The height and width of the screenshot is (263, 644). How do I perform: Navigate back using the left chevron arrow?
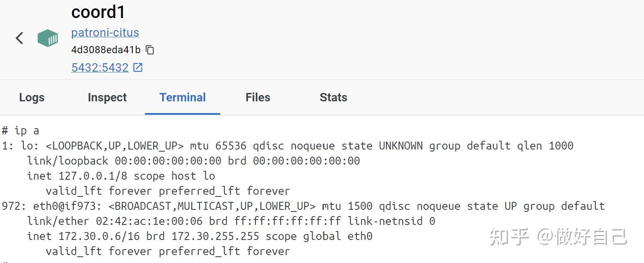click(x=19, y=38)
